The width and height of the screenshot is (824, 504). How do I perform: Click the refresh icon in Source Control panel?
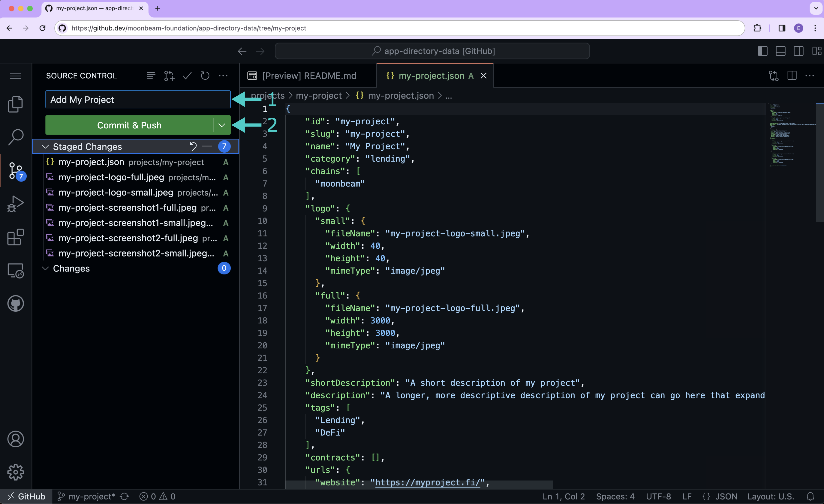(206, 75)
